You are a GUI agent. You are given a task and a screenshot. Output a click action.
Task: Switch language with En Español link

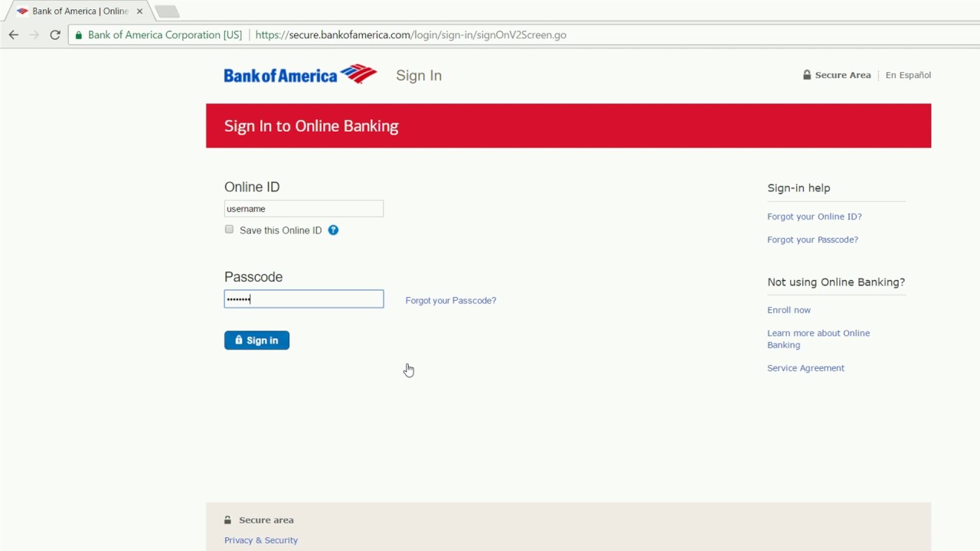coord(908,75)
